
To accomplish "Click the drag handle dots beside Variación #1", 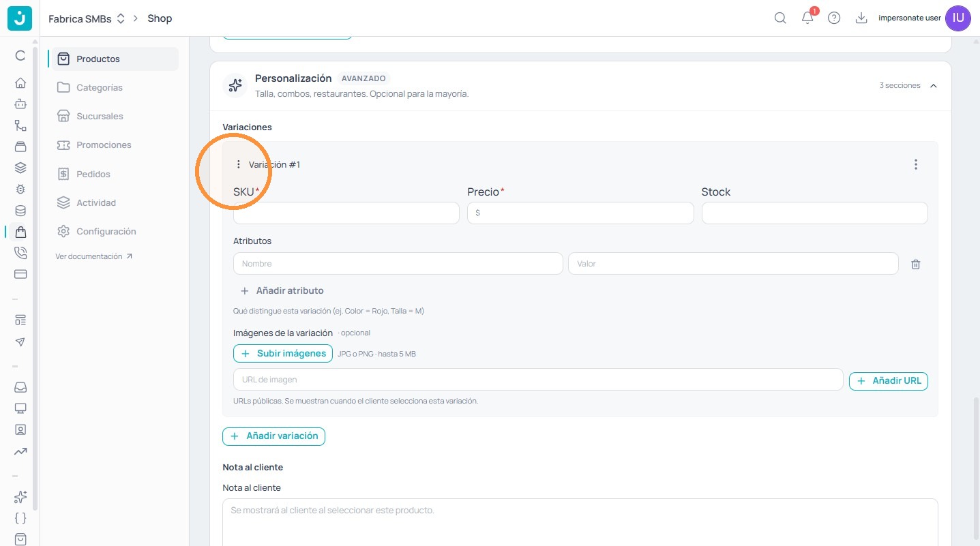I will (x=238, y=164).
